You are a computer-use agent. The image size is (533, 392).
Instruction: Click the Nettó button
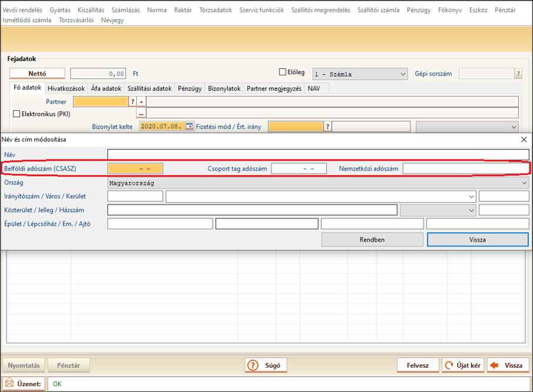click(x=37, y=74)
